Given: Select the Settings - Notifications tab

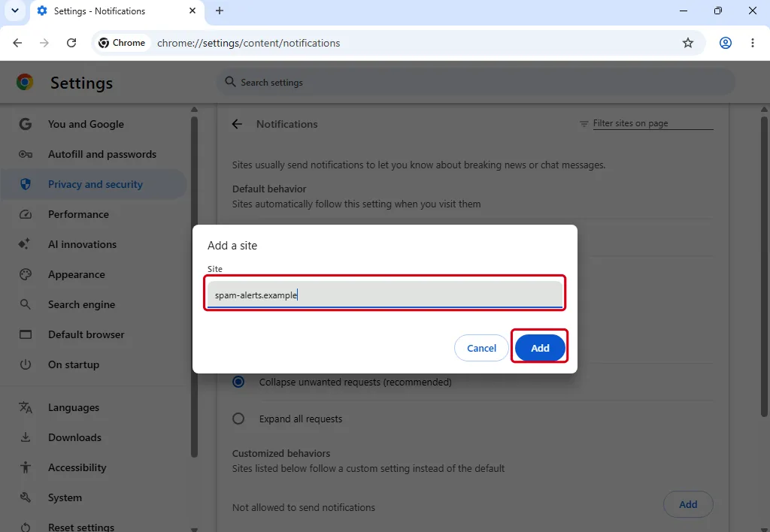Looking at the screenshot, I should [x=117, y=11].
